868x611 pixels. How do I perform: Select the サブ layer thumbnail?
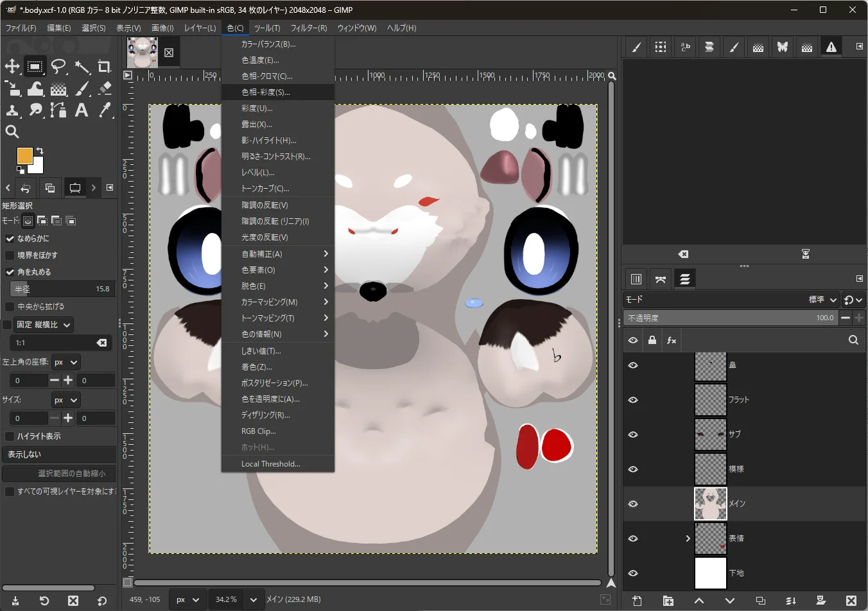(711, 435)
